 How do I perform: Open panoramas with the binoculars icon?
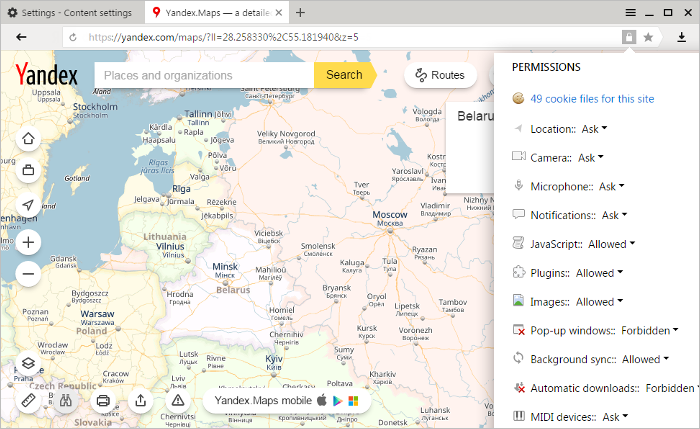pyautogui.click(x=66, y=400)
